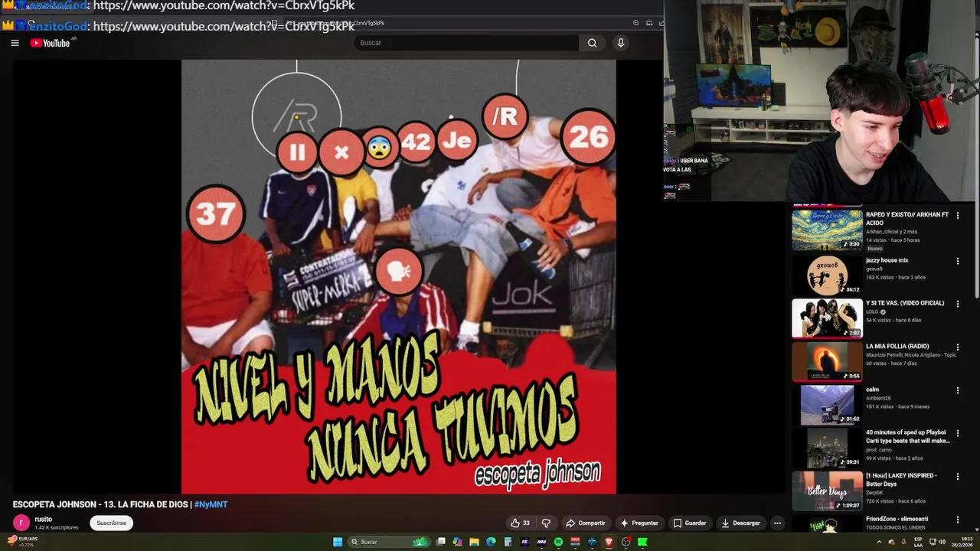This screenshot has height=551, width=980.
Task: Click the Preguntar button
Action: (639, 523)
